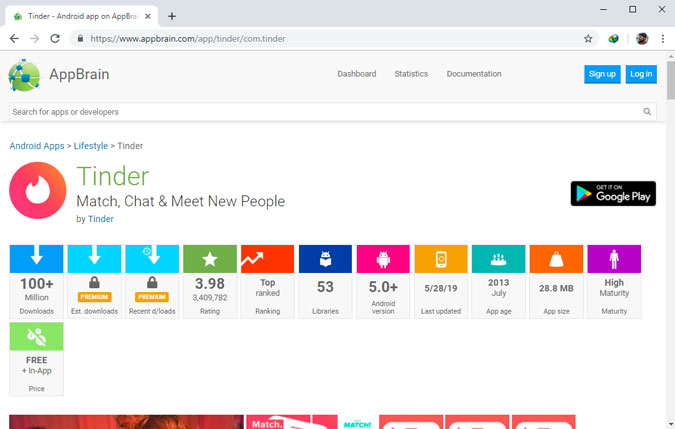This screenshot has width=675, height=429.
Task: Open the Documentation menu item
Action: click(474, 74)
